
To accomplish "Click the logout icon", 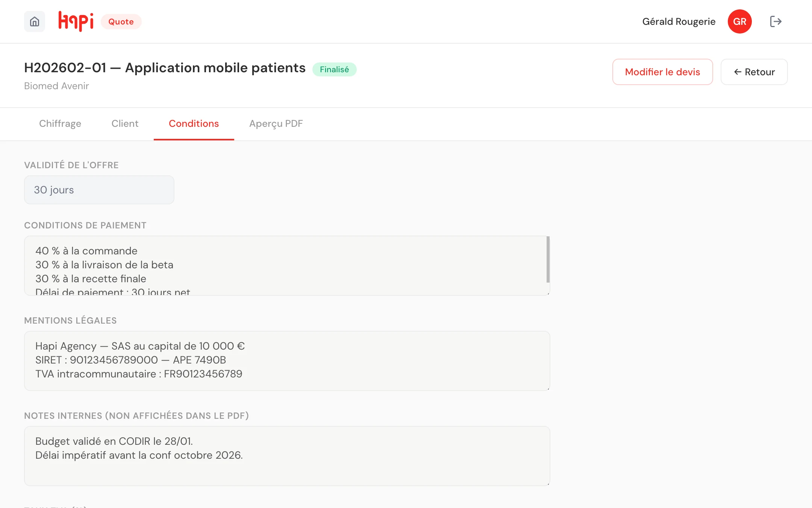I will [776, 21].
